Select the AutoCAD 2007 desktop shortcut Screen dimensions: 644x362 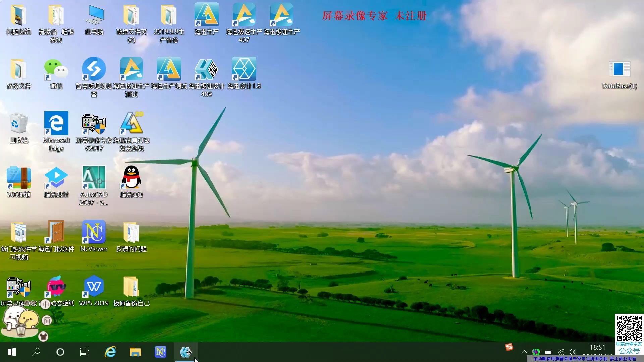pos(94,178)
